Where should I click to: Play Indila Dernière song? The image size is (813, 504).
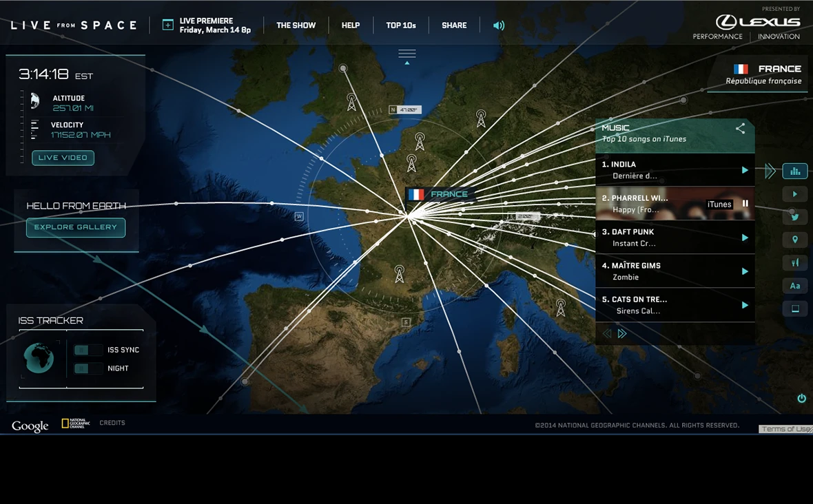pyautogui.click(x=745, y=170)
